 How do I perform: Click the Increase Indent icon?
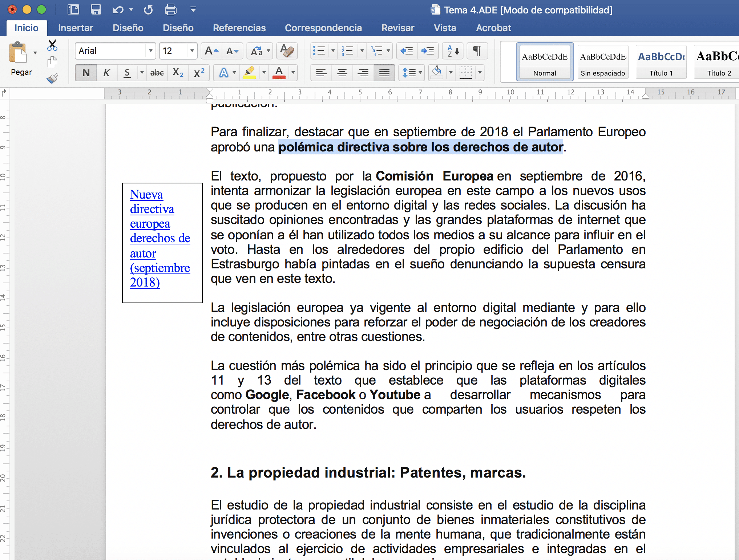[x=428, y=51]
